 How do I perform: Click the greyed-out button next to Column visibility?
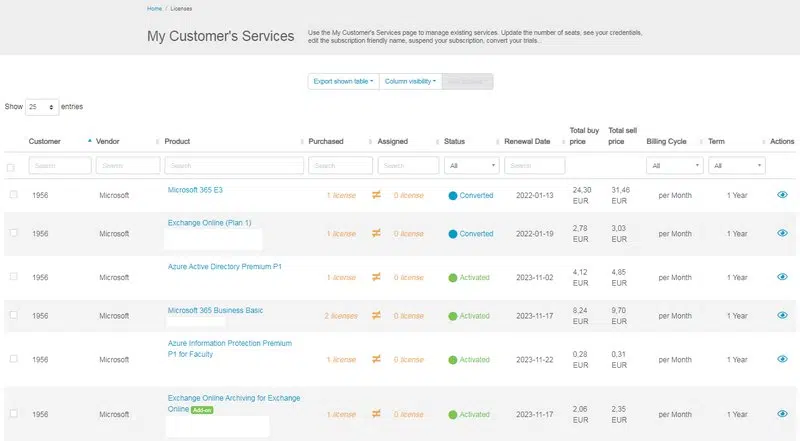point(467,81)
